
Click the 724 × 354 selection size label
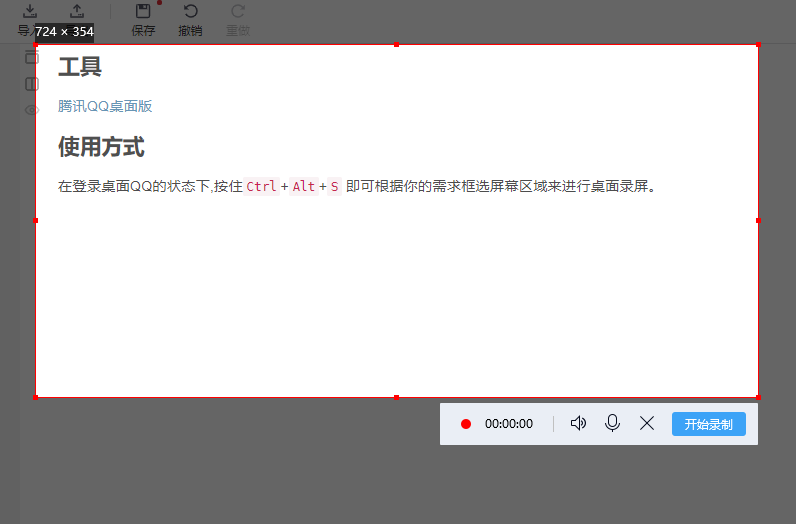(64, 31)
